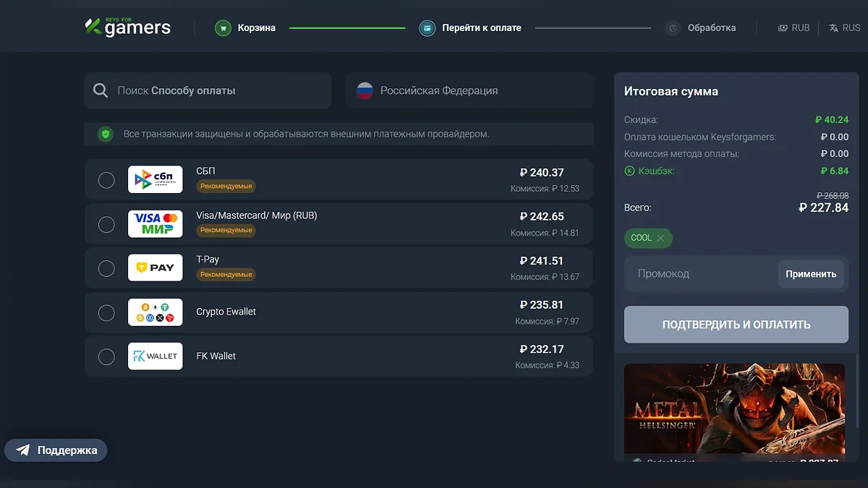Go to the Обработка step
This screenshot has height=488, width=868.
tap(701, 28)
